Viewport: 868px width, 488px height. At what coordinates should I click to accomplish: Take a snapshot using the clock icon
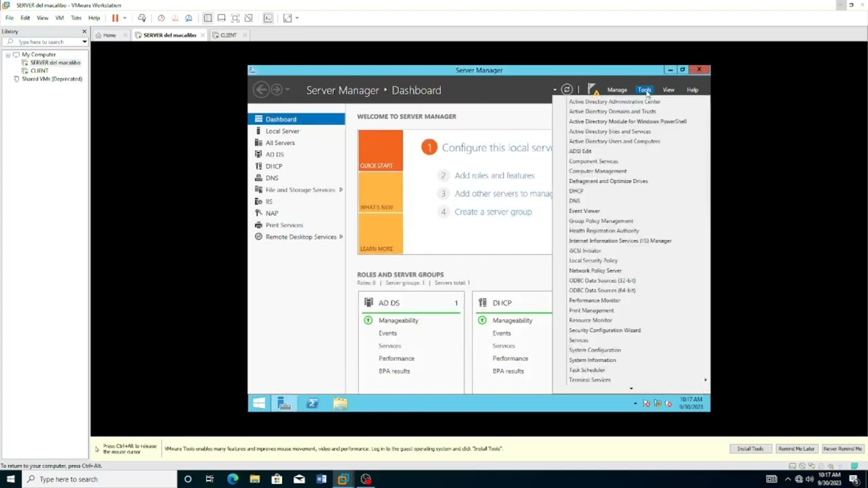(161, 18)
